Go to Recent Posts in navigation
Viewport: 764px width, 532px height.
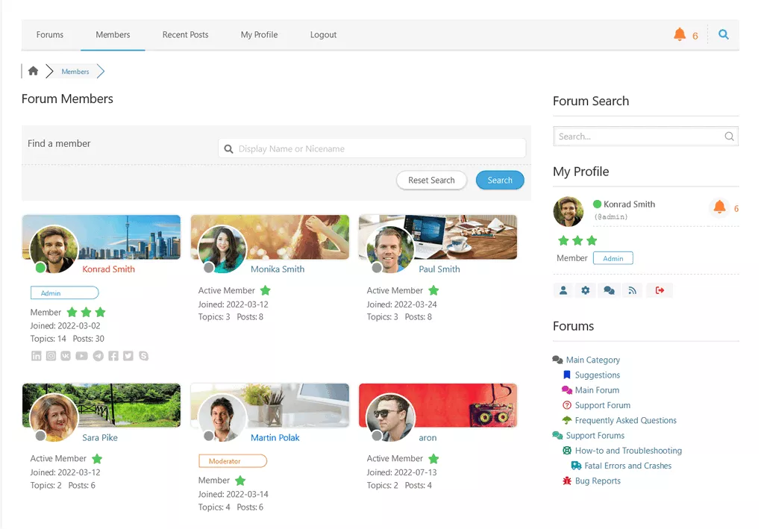click(x=185, y=35)
